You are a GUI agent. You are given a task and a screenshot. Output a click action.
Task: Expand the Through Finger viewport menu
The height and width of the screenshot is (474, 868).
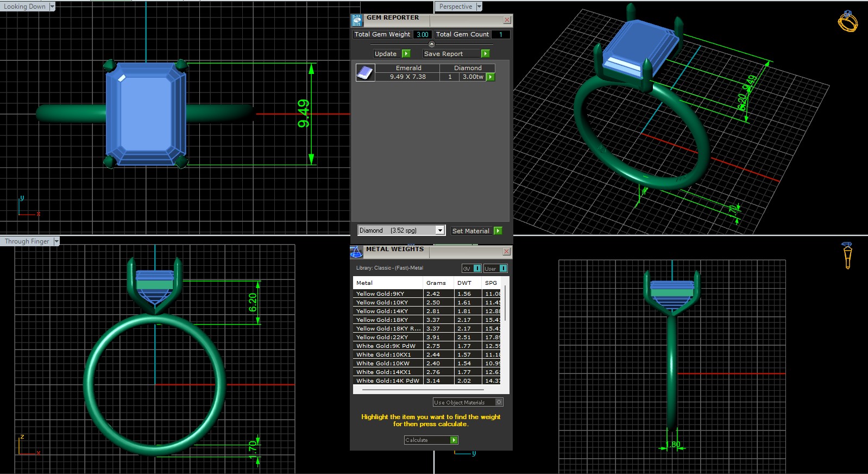[x=56, y=241]
